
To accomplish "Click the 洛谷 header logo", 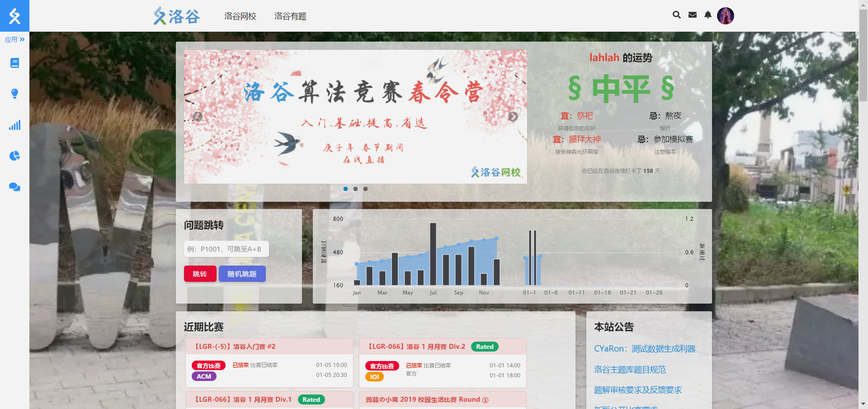I will coord(177,16).
